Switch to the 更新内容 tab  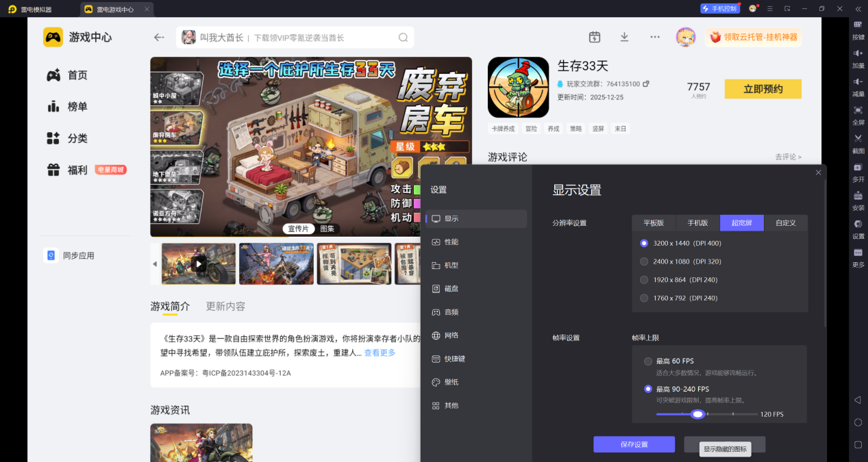tap(225, 306)
